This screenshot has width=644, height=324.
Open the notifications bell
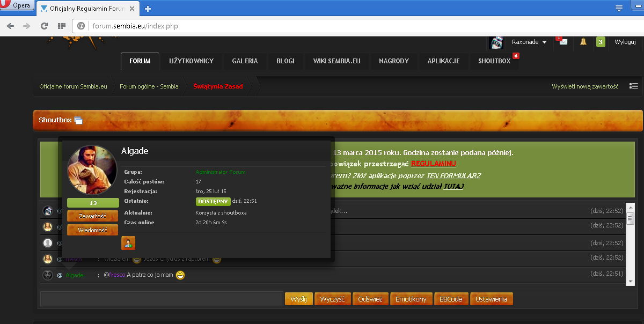(x=583, y=42)
